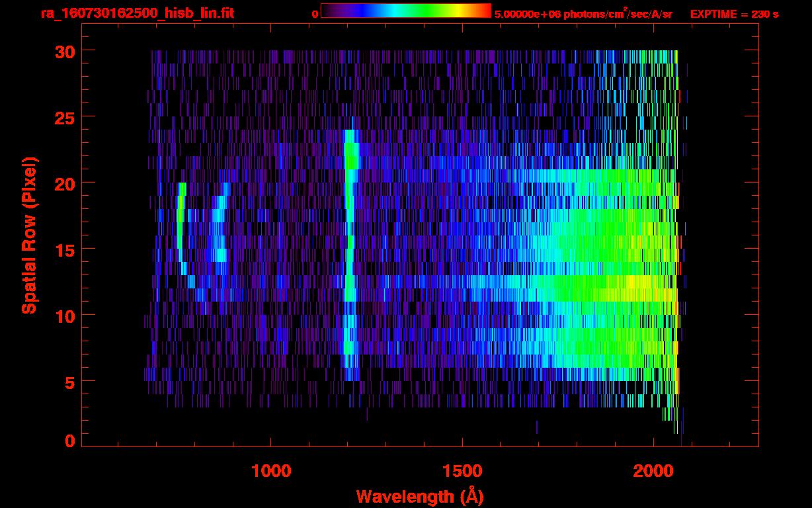The image size is (812, 508).
Task: Click the x-axis tick label 1000
Action: coord(271,470)
